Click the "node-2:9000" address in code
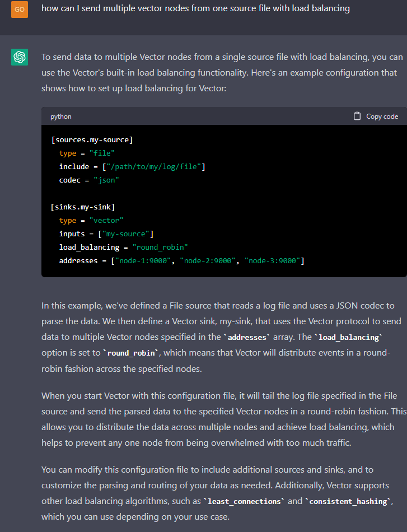Image resolution: width=407 pixels, height=532 pixels. 208,261
